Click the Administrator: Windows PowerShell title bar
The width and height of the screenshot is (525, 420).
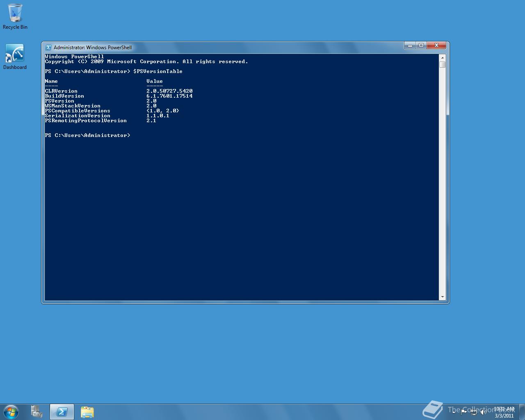tap(226, 47)
